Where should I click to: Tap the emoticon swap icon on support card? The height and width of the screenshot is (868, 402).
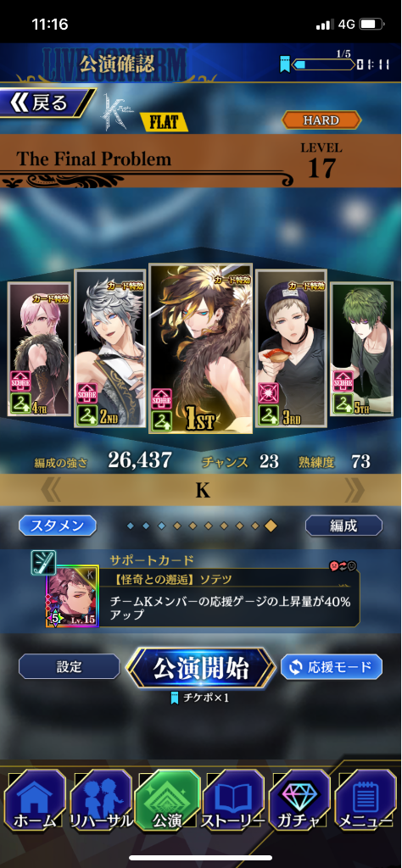(x=343, y=565)
